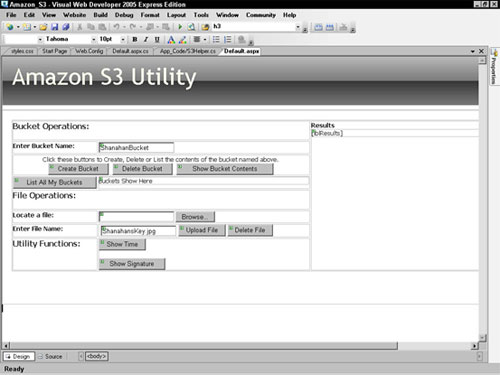The height and width of the screenshot is (375, 500).
Task: Click the Paste toolbar icon
Action: 102,27
